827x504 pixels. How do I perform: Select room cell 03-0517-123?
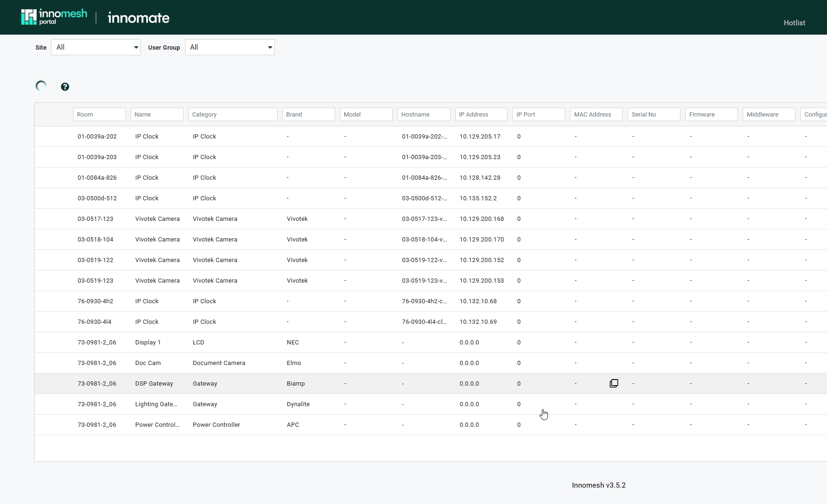click(x=96, y=219)
